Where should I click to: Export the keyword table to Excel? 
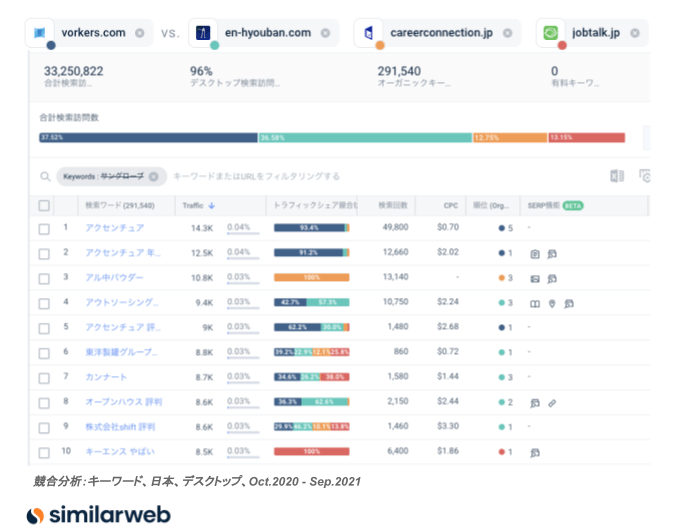point(617,176)
